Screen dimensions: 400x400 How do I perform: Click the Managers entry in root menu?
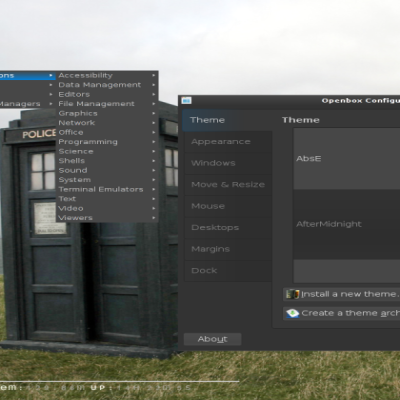coord(27,104)
